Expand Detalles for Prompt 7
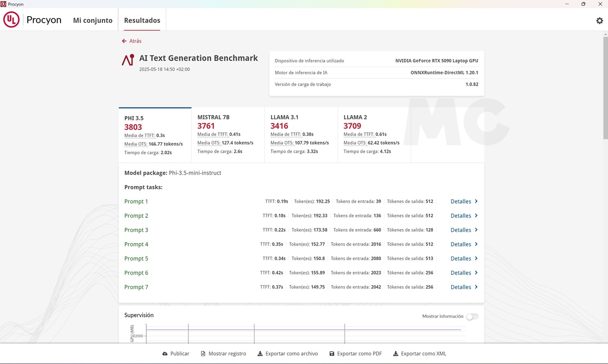Screen dimensions: 608x364 point(464,287)
